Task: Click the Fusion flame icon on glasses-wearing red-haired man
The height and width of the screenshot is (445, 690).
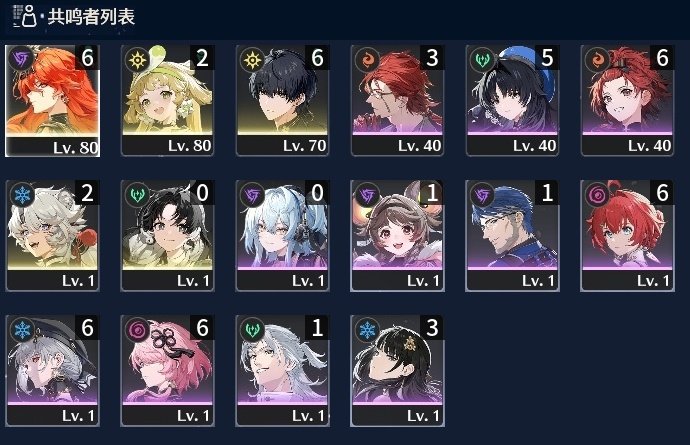Action: point(367,59)
